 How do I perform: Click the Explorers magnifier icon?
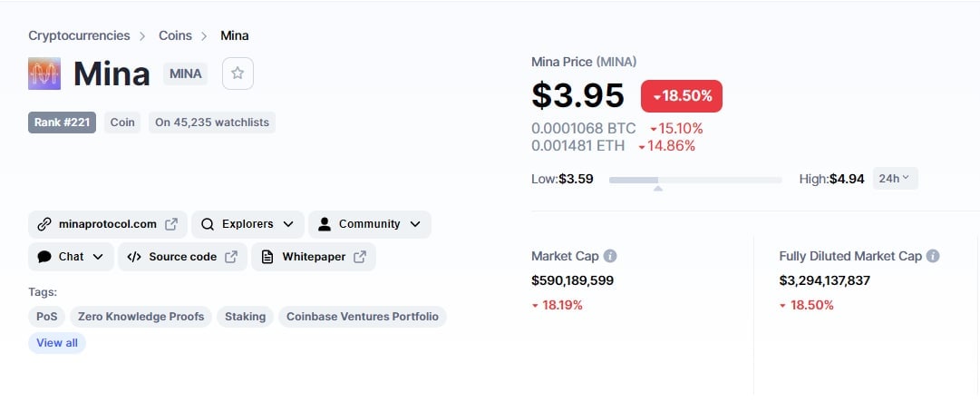coord(208,224)
